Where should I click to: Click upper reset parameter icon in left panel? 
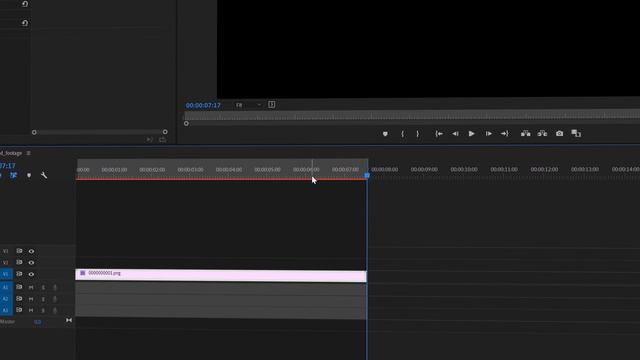25,4
